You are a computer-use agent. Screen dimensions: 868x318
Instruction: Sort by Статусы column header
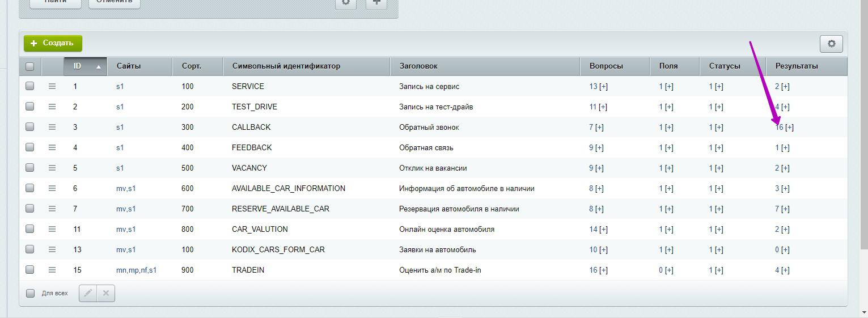[x=733, y=66]
